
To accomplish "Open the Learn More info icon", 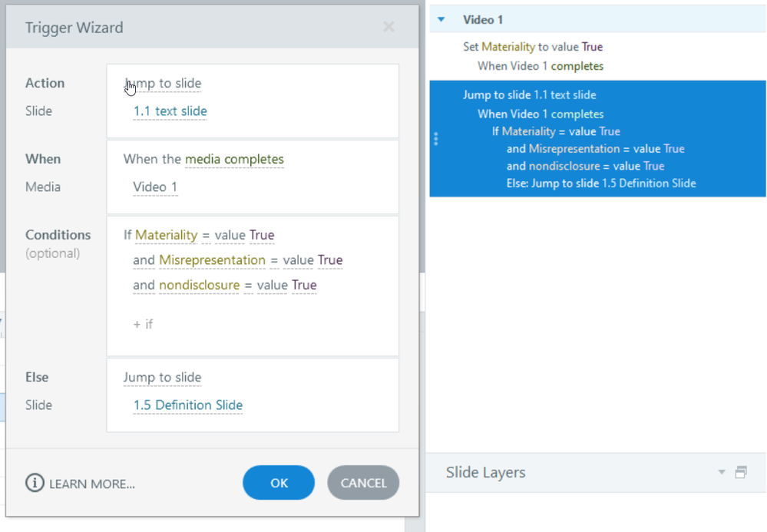I will coord(35,483).
